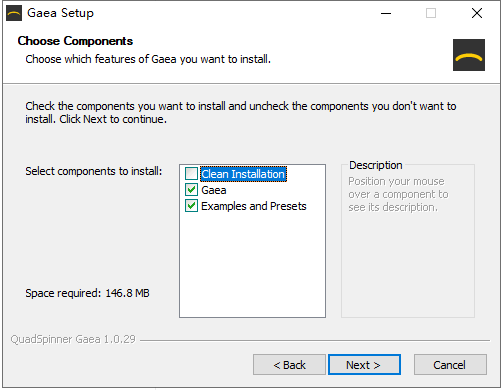Click the Choose Components heading

75,41
